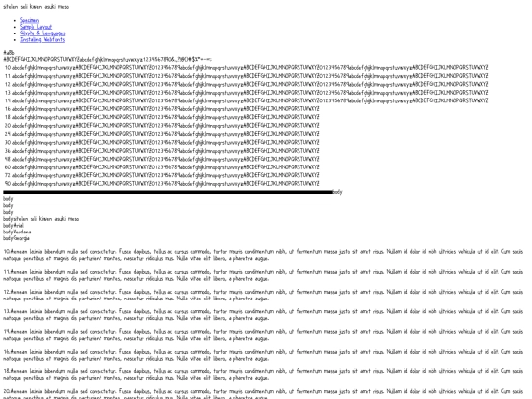Image resolution: width=532 pixels, height=399 pixels.
Task: Click the full character set line below AaBb
Action: pos(107,59)
